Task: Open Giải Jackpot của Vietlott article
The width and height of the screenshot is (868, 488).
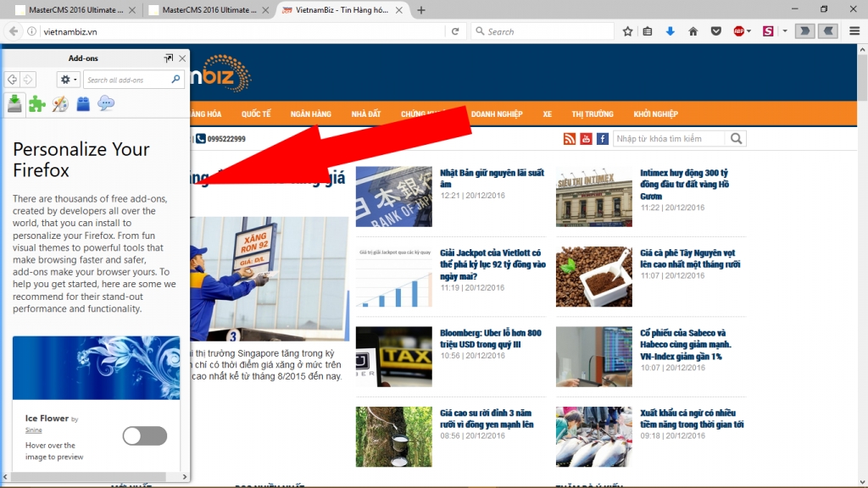Action: pyautogui.click(x=492, y=264)
